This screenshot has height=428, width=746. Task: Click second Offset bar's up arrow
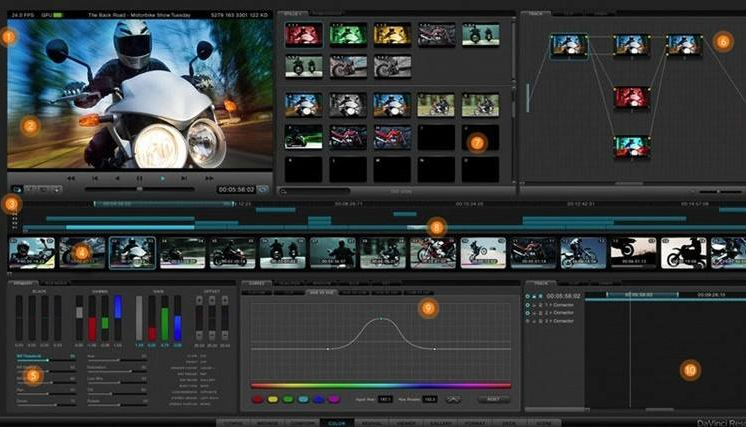tap(212, 301)
